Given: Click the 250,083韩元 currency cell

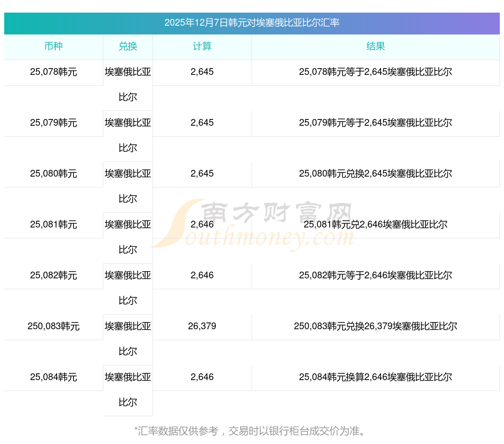Looking at the screenshot, I should pyautogui.click(x=53, y=326).
